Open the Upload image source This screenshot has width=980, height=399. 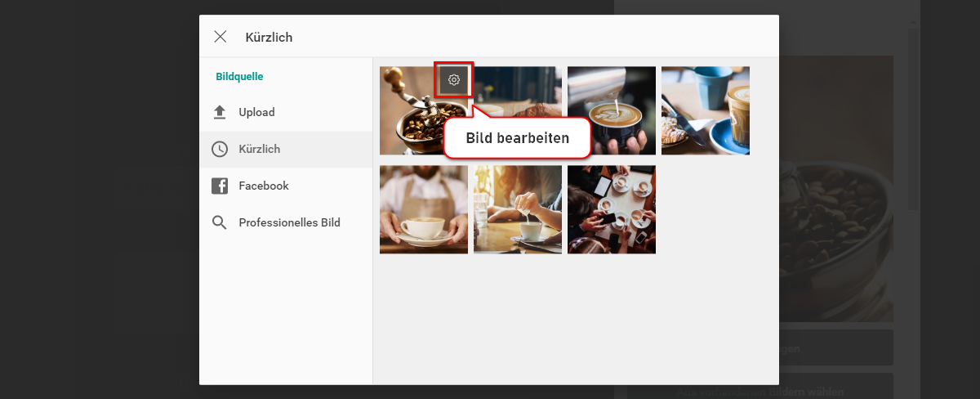286,112
